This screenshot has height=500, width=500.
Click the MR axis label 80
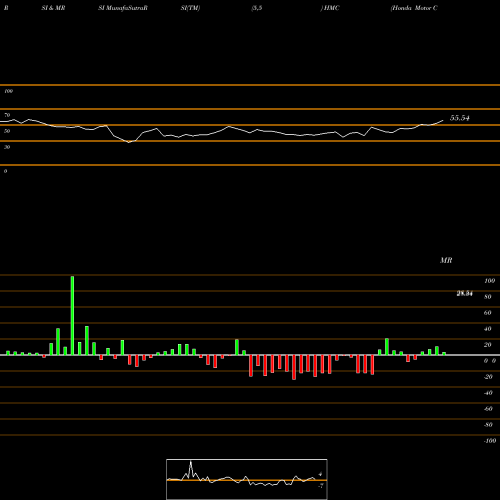pos(488,297)
